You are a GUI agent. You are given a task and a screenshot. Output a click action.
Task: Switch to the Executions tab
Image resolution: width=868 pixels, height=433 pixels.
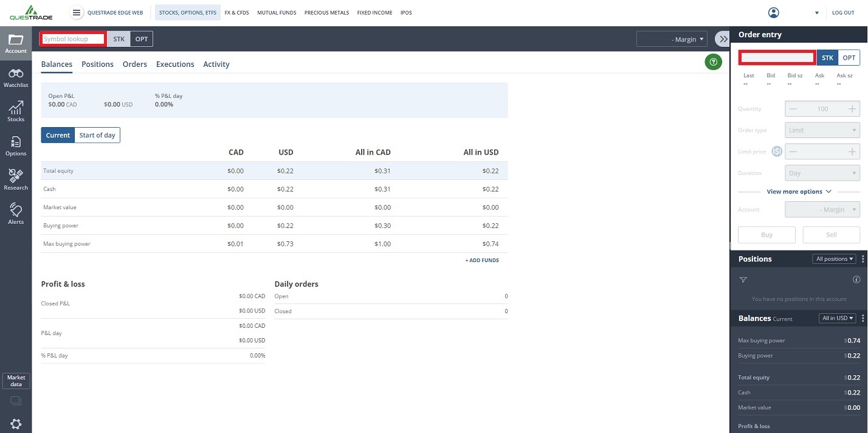(175, 64)
